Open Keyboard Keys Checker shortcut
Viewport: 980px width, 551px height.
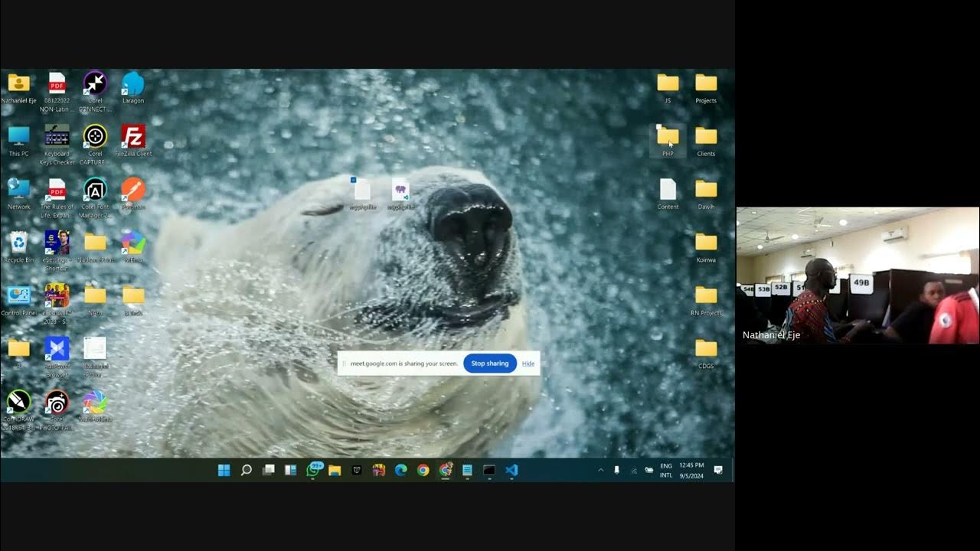(57, 145)
